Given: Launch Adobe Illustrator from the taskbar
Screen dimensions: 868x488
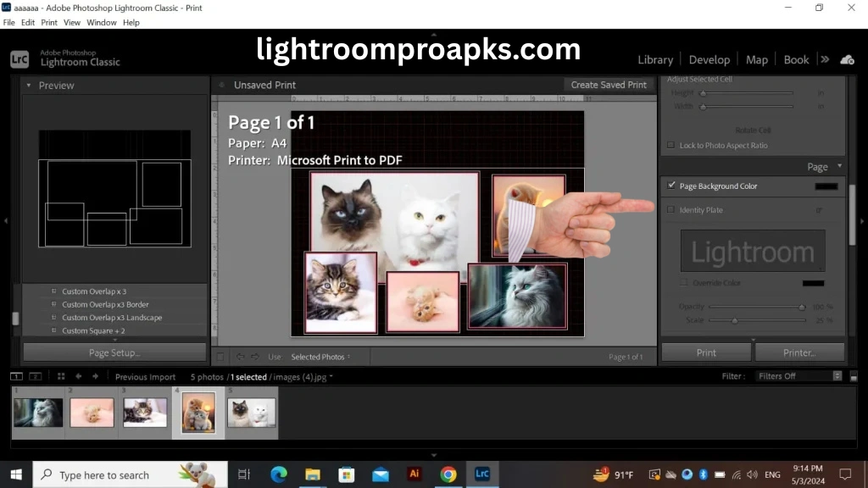Looking at the screenshot, I should (415, 474).
